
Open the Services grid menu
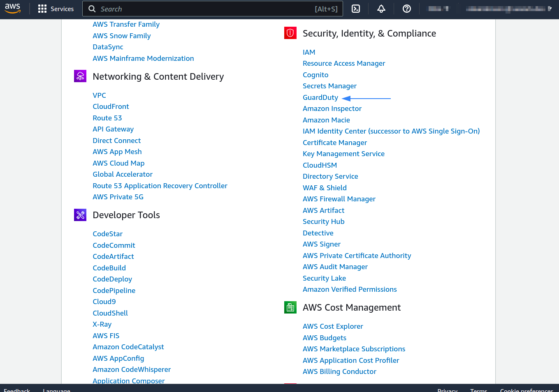tap(56, 9)
